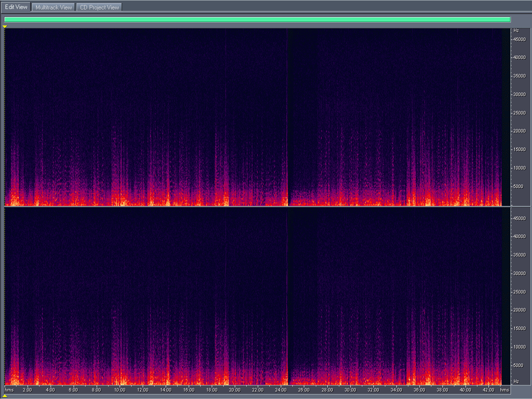Click the 20:00 mark on time ruler
Viewport: 532px width, 399px height.
(235, 389)
